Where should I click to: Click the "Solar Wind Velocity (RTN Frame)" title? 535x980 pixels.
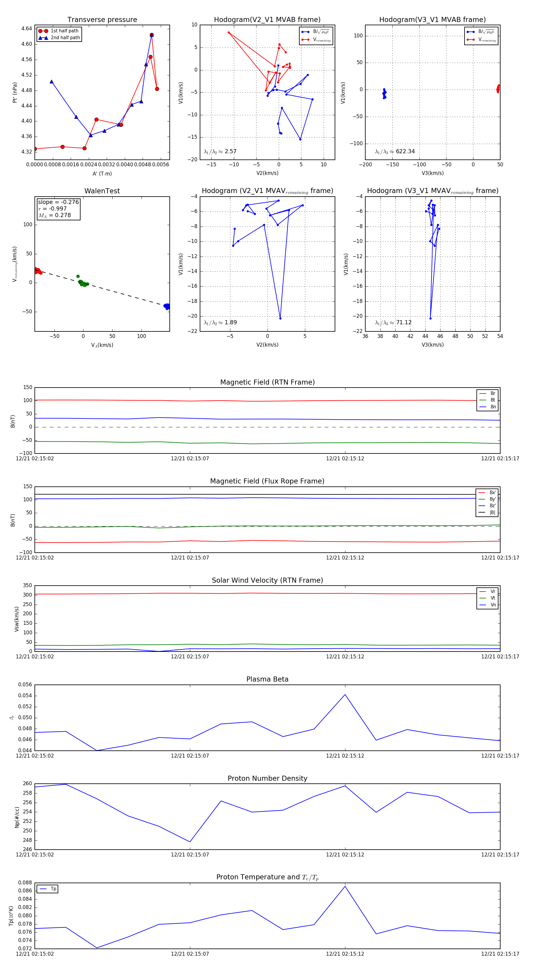click(x=267, y=580)
